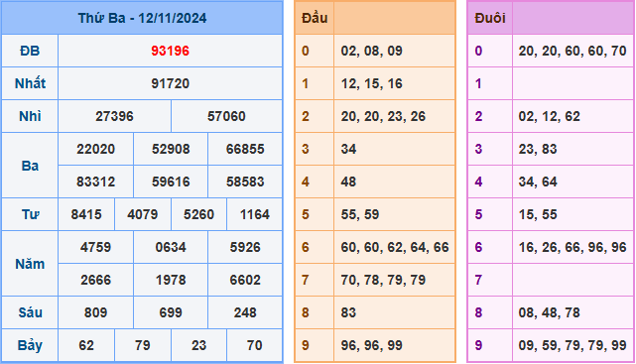Select the Sáu prize number 248
Screen dimensions: 636x364
245,312
